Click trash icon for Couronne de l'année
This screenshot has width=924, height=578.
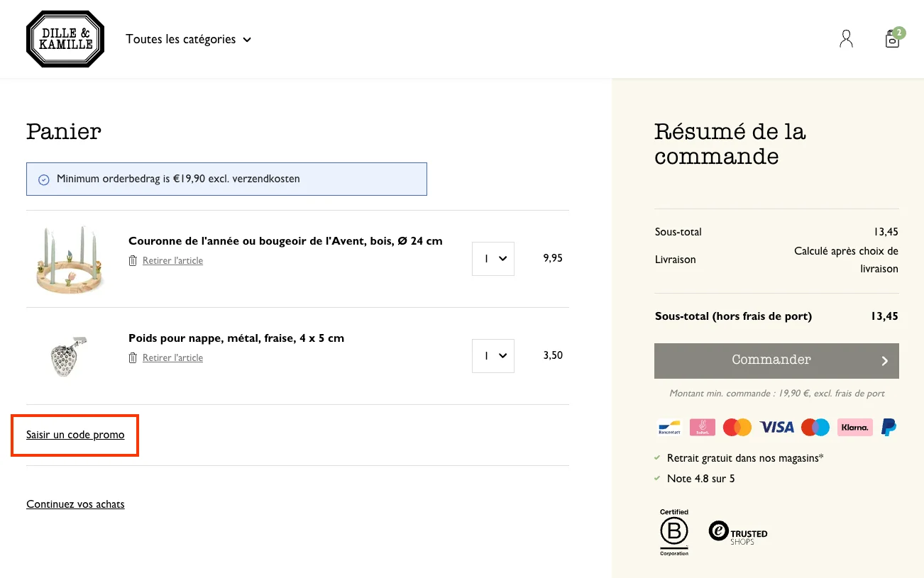tap(133, 261)
